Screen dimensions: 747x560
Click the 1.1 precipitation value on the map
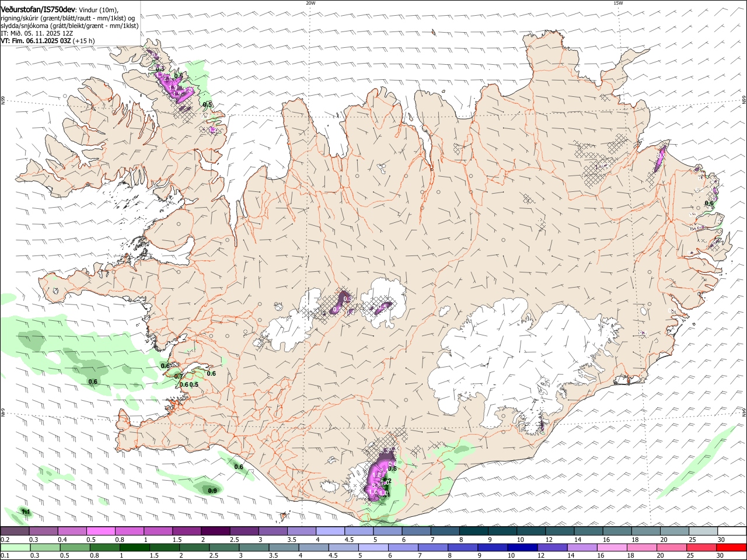(26, 512)
